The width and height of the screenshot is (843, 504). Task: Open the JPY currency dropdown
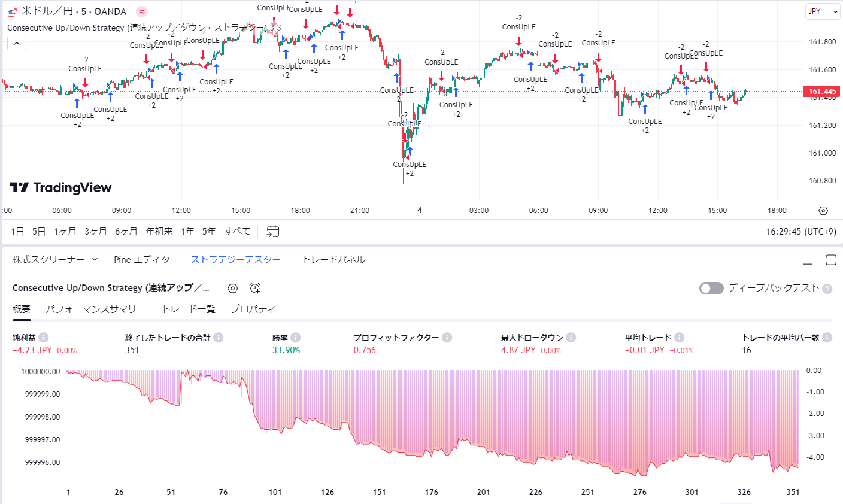(x=823, y=11)
